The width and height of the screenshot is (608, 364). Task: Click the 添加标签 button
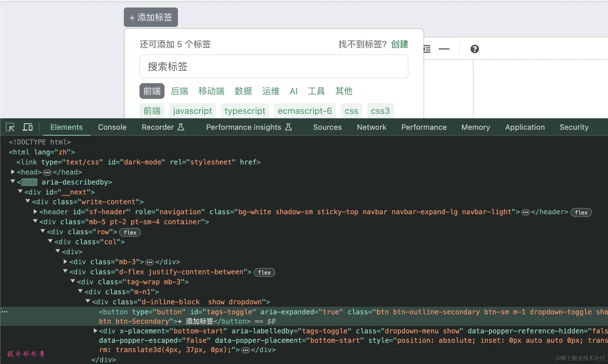pyautogui.click(x=151, y=17)
